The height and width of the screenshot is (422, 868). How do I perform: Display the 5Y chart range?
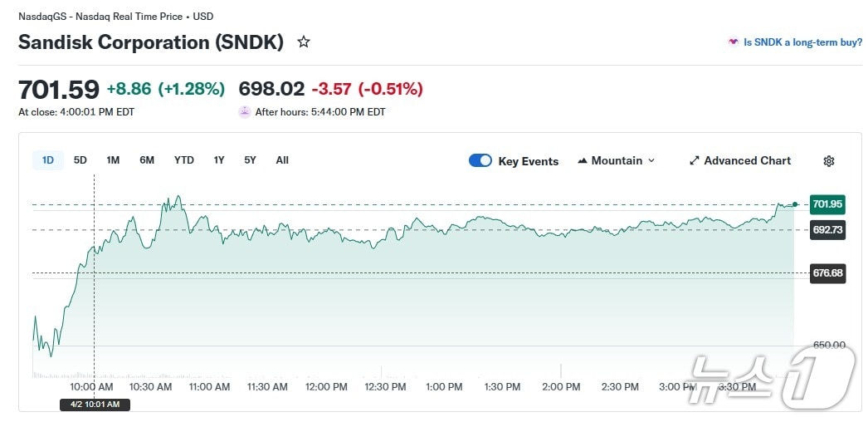pyautogui.click(x=250, y=160)
